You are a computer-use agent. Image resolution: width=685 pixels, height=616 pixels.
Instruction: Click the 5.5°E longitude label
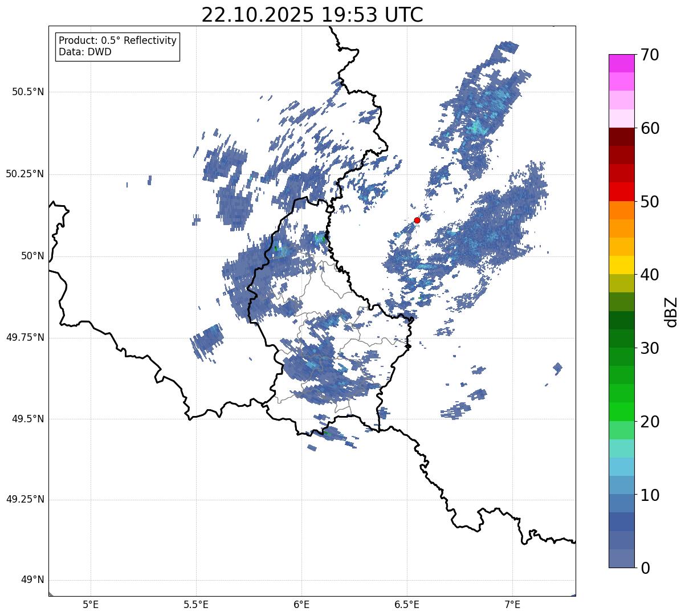[x=196, y=605]
